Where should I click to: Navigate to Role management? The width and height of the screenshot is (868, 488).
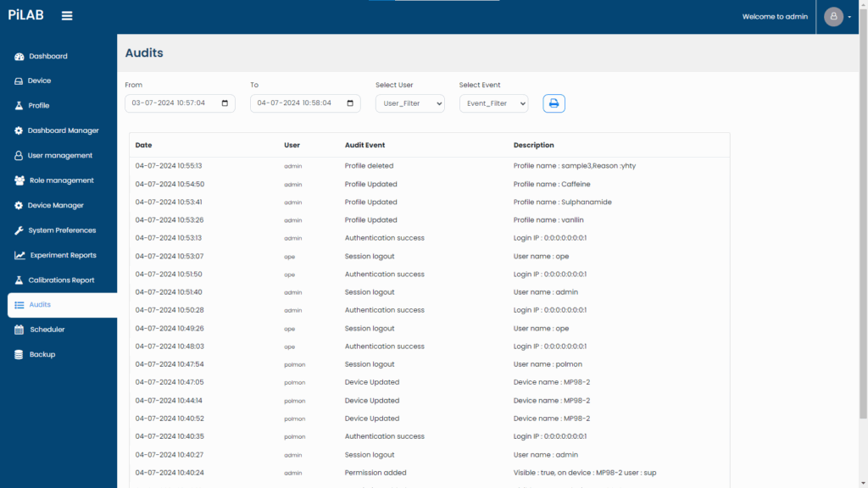tap(60, 180)
